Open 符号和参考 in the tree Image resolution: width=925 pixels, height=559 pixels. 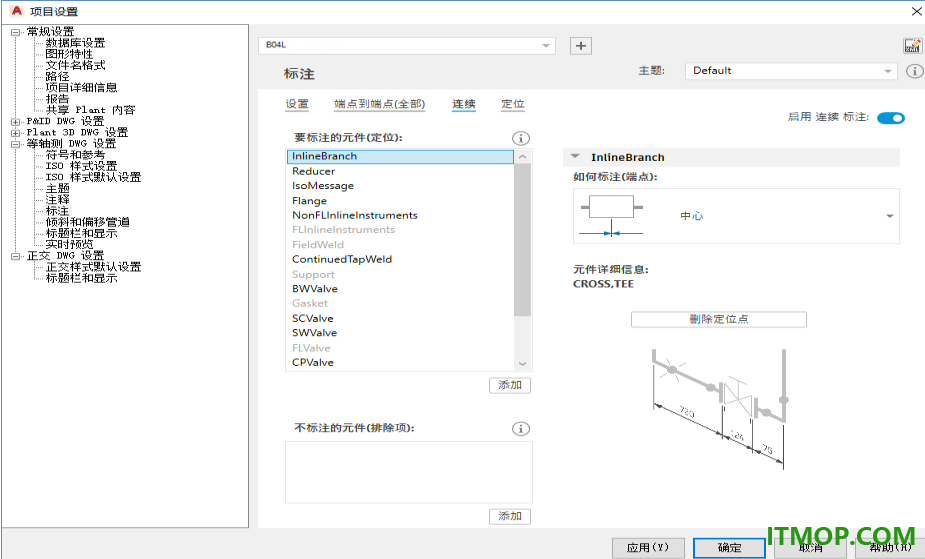pos(76,155)
